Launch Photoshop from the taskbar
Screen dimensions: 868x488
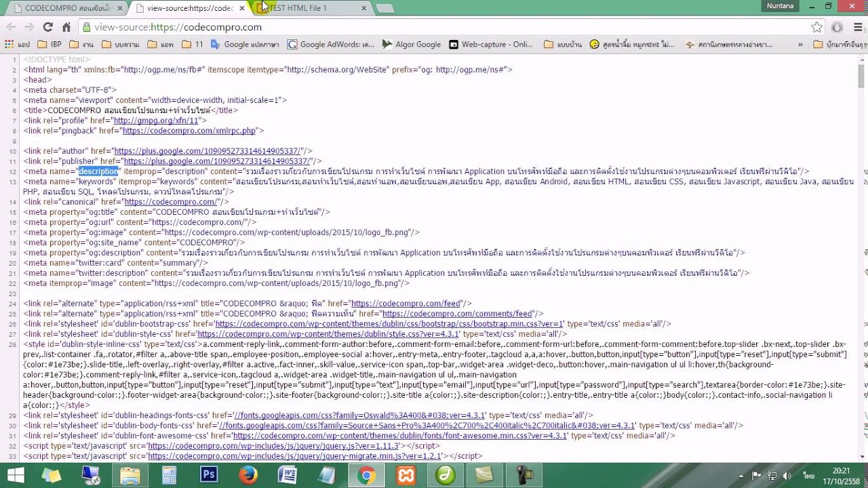click(208, 475)
